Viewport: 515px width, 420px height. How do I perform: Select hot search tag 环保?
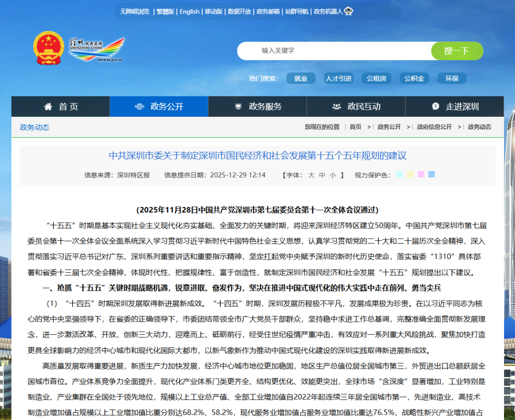tap(452, 78)
